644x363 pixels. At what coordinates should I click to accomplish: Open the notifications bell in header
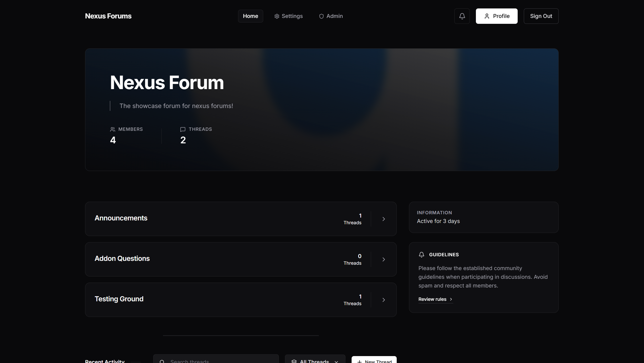click(x=462, y=16)
